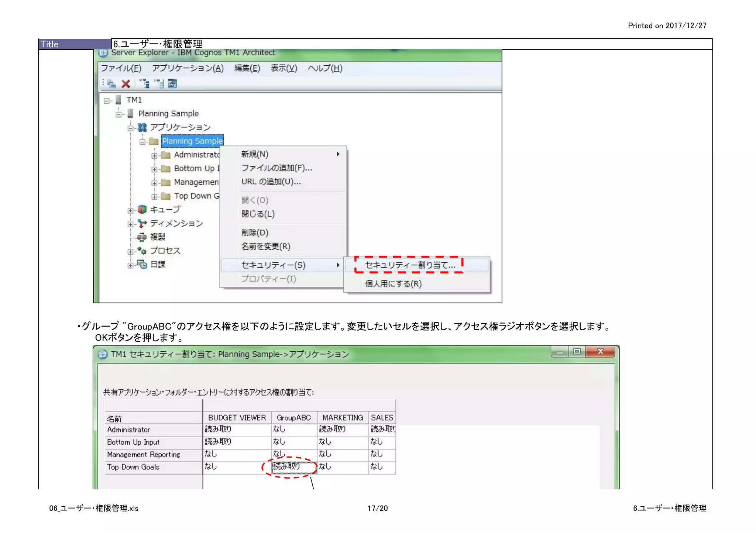Click the Planning Sample server icon
Image resolution: width=756 pixels, height=534 pixels.
[x=130, y=113]
